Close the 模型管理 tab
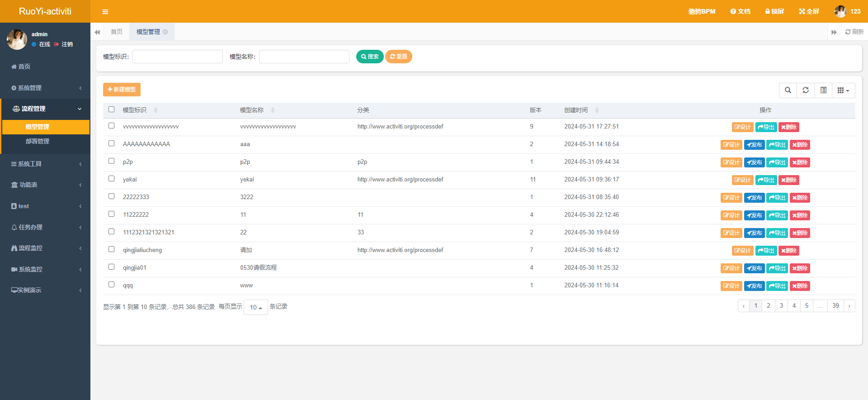 165,32
